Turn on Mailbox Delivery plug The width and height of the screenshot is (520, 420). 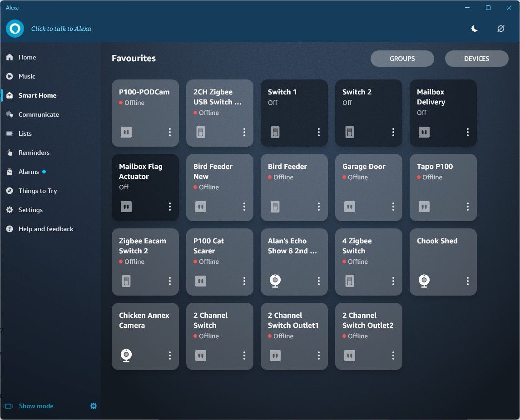[x=424, y=132]
